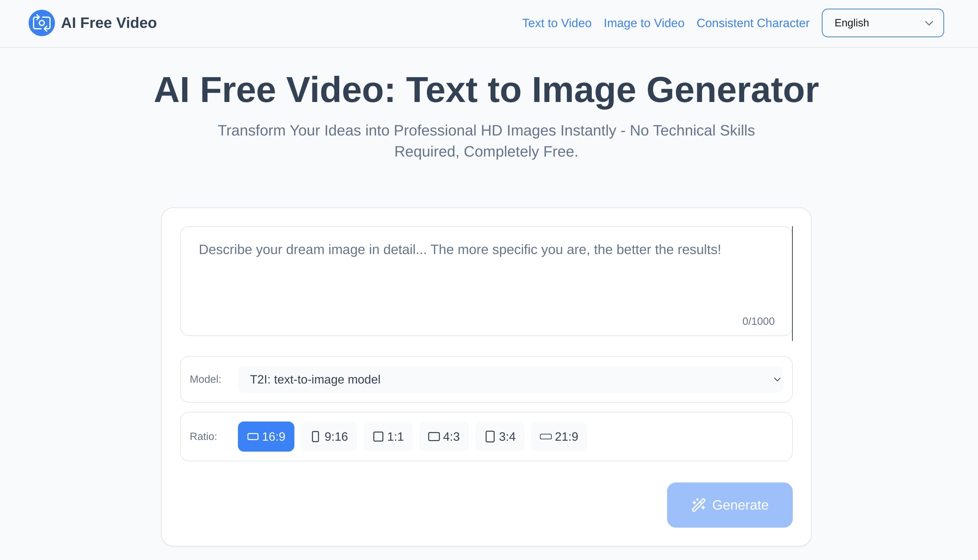Click the magic wand icon on Generate
The image size is (978, 560).
[x=698, y=505]
